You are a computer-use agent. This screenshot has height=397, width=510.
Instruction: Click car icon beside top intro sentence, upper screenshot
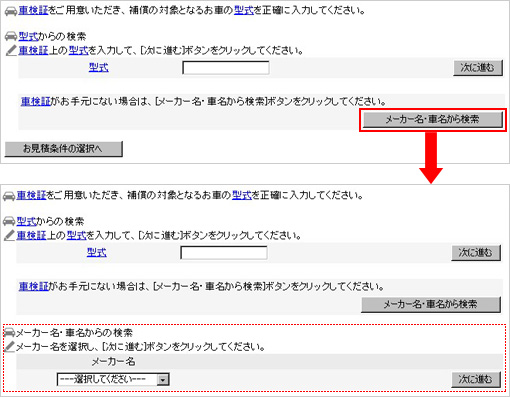click(x=11, y=11)
